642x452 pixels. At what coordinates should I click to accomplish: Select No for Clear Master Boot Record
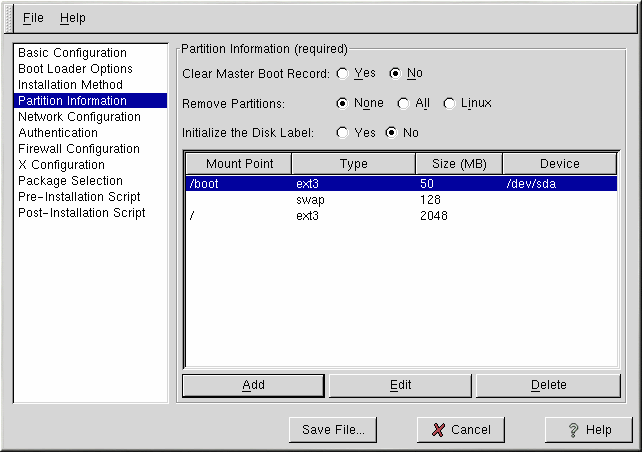(x=395, y=73)
